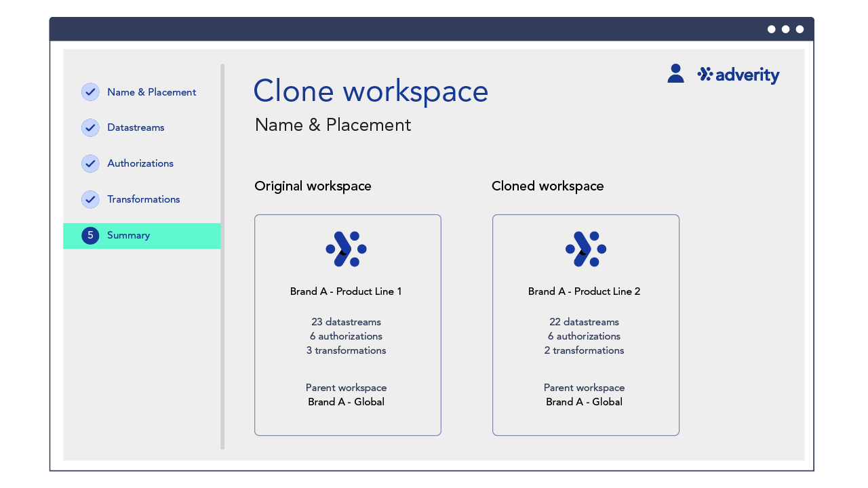Click the 22 datastreams text
Viewport: 868px width, 488px height.
585,322
